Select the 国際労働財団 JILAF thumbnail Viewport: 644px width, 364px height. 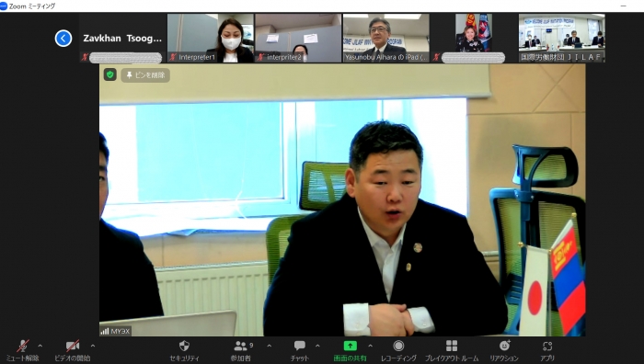561,39
